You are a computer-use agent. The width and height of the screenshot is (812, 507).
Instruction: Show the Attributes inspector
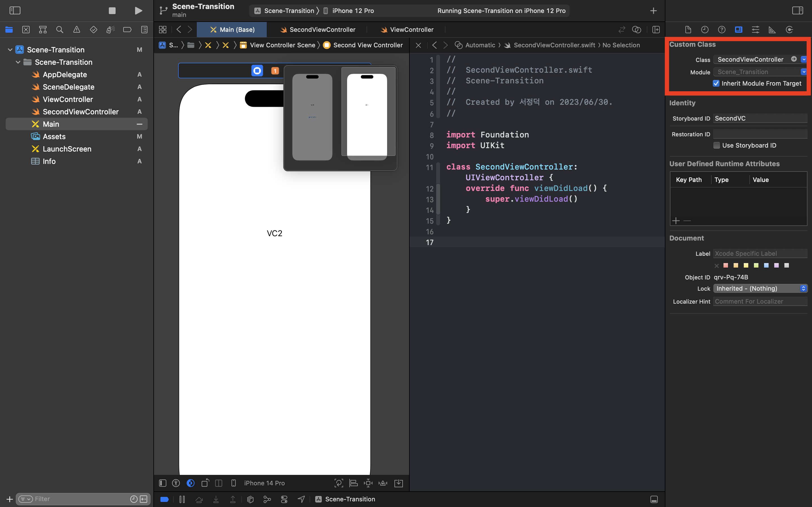pos(755,30)
